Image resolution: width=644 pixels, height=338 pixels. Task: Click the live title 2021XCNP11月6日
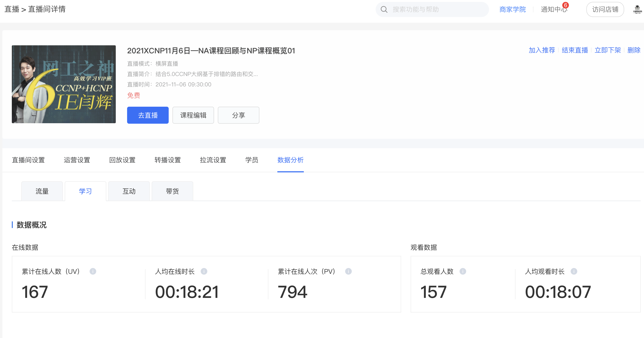coord(211,51)
